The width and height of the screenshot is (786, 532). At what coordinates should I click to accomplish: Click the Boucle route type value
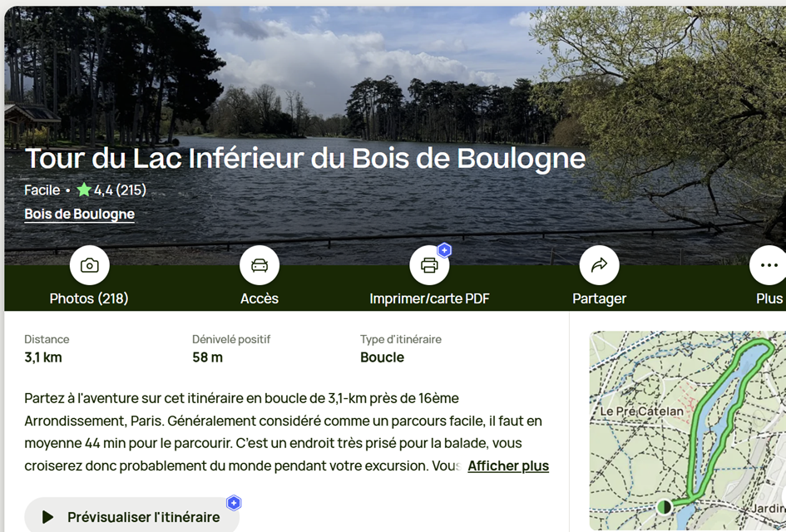pos(382,357)
